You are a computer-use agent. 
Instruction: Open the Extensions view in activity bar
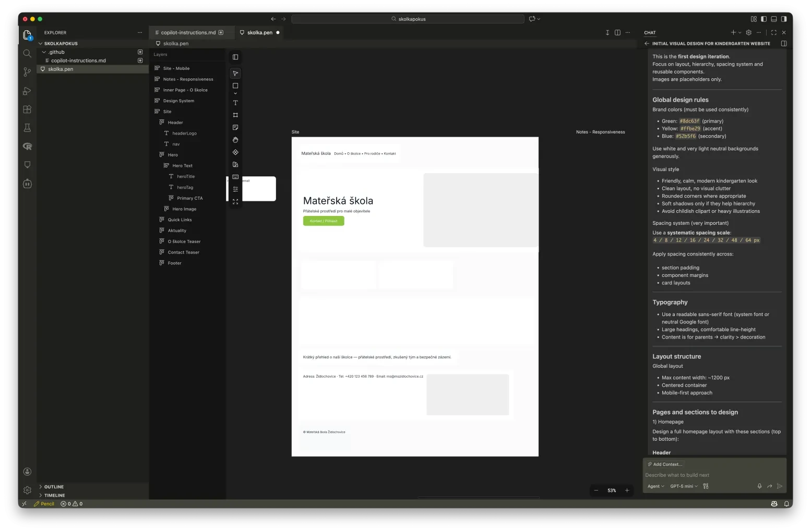pyautogui.click(x=27, y=110)
